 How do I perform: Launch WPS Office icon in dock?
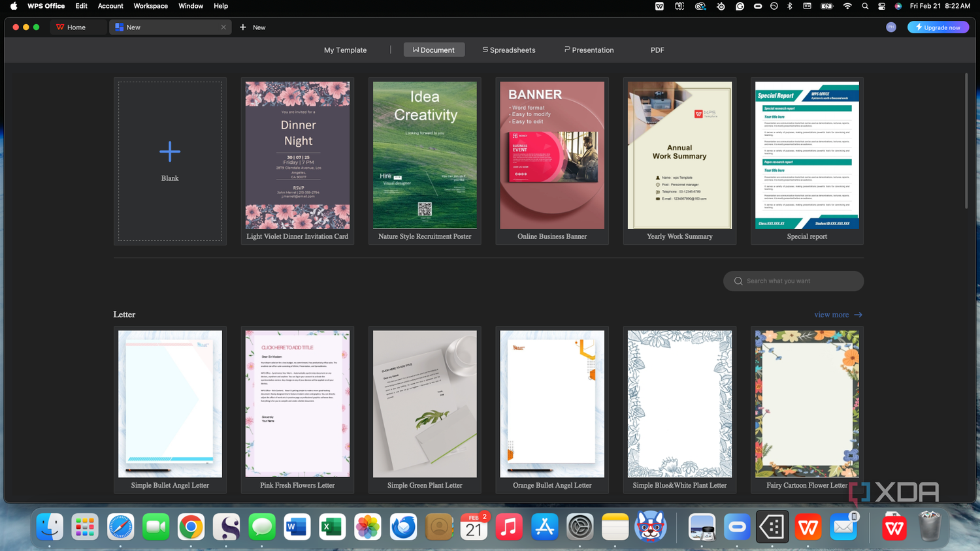pyautogui.click(x=808, y=527)
